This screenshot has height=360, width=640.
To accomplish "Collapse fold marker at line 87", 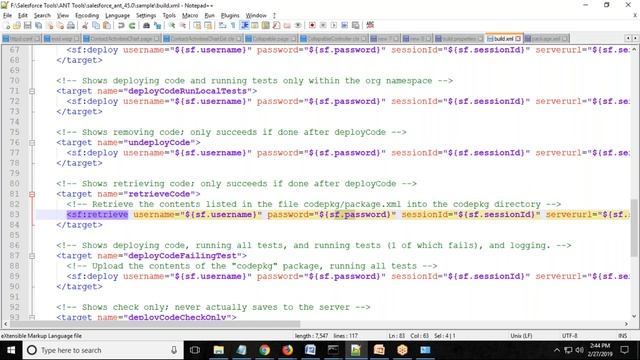I will point(32,256).
